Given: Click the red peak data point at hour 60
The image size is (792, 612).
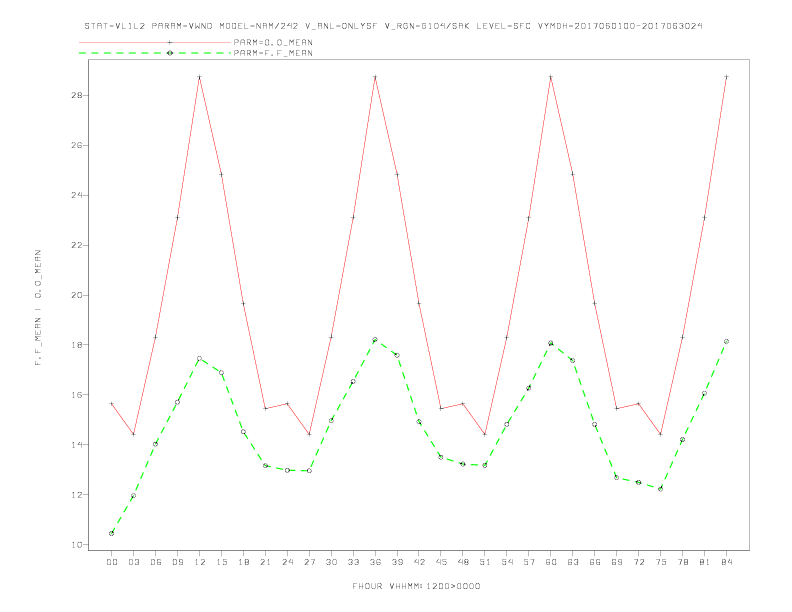Looking at the screenshot, I should click(x=551, y=77).
